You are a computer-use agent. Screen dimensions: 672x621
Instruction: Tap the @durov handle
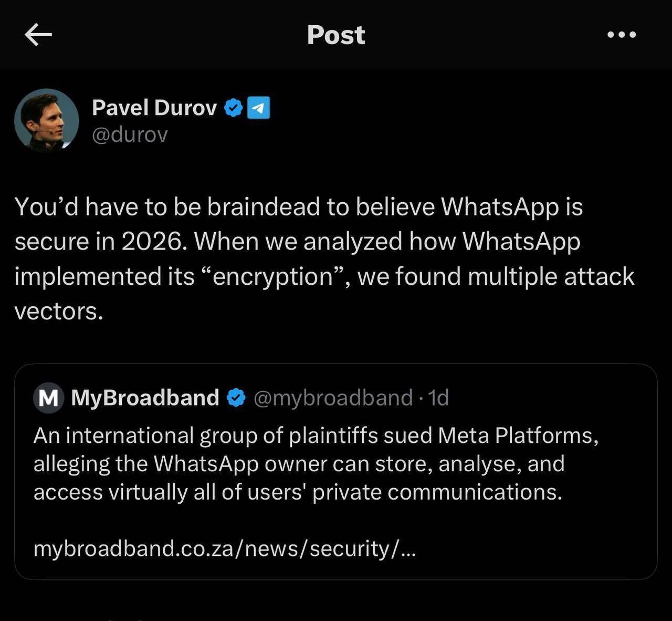(130, 134)
